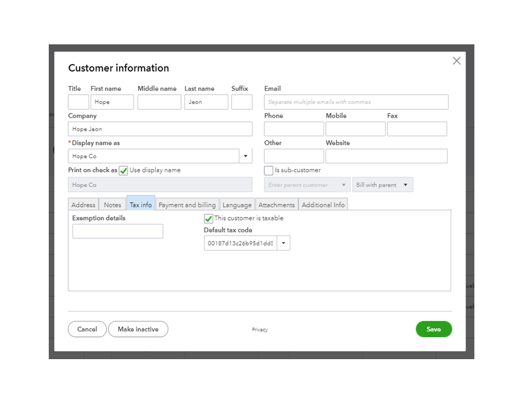Viewport: 532px width, 399px height.
Task: Click Display name as text field
Action: tap(154, 156)
